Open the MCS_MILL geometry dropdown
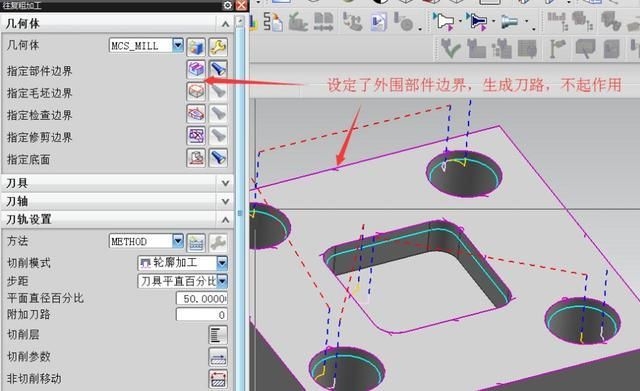The height and width of the screenshot is (391, 640). click(x=178, y=45)
